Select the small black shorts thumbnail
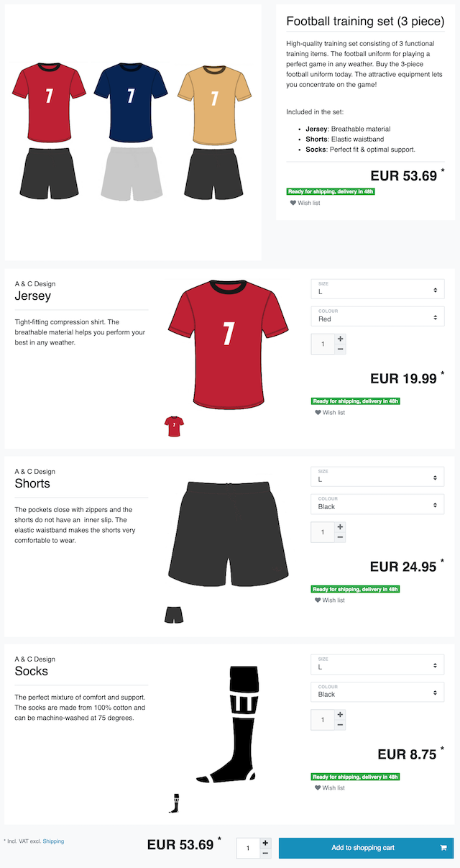Image resolution: width=460 pixels, height=868 pixels. click(x=174, y=615)
